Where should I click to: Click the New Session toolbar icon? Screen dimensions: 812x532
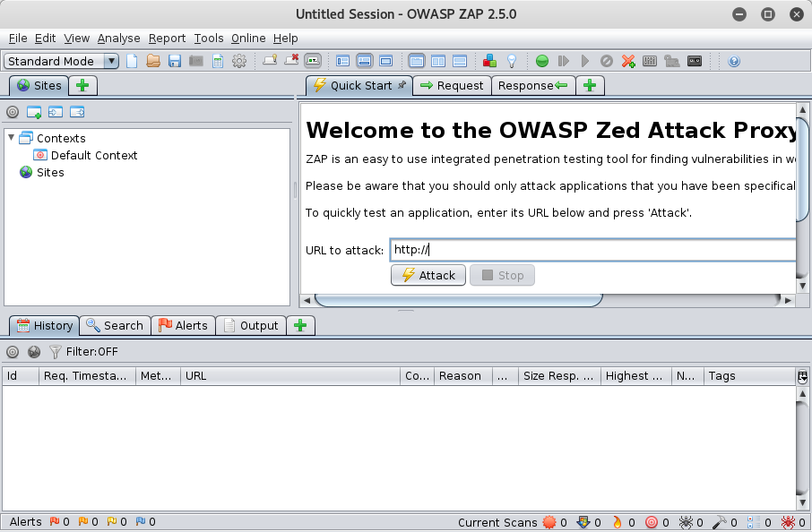click(x=133, y=61)
